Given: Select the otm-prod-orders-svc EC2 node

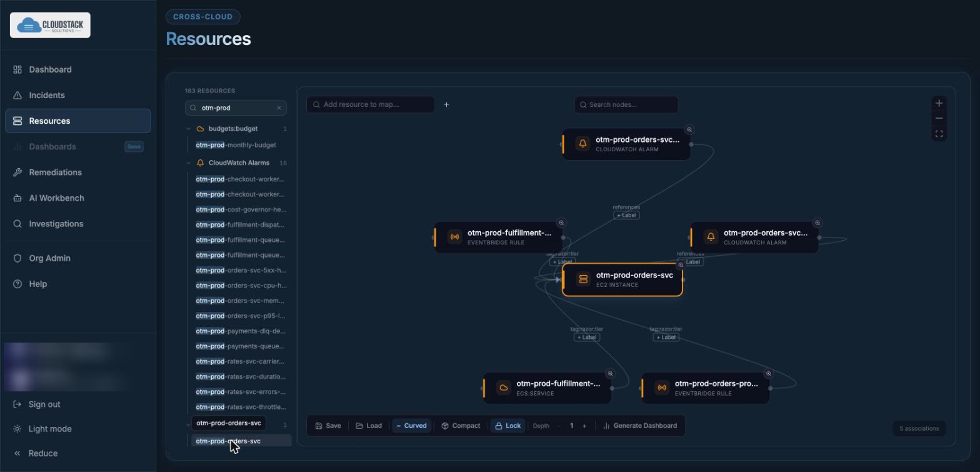Looking at the screenshot, I should pos(622,279).
